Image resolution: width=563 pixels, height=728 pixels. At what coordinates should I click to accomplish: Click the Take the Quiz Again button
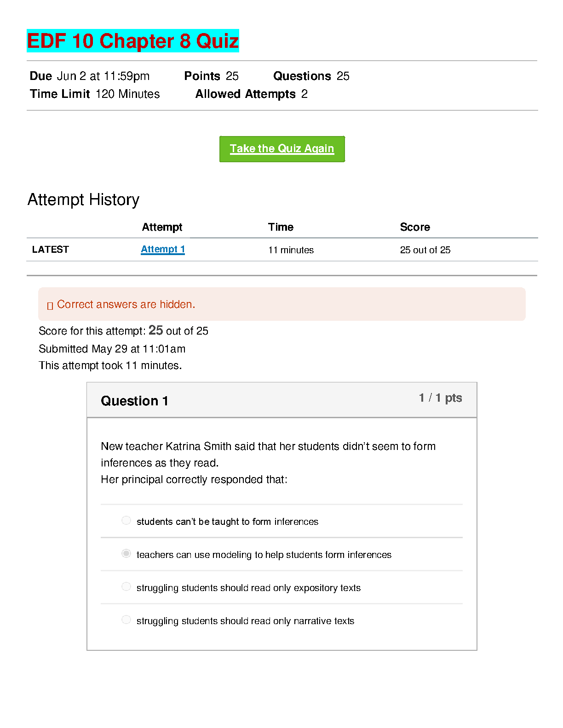click(282, 149)
